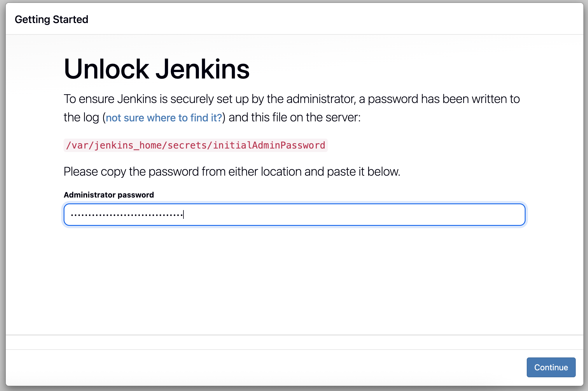The height and width of the screenshot is (391, 588).
Task: Click the masked password dots in field
Action: pos(127,215)
